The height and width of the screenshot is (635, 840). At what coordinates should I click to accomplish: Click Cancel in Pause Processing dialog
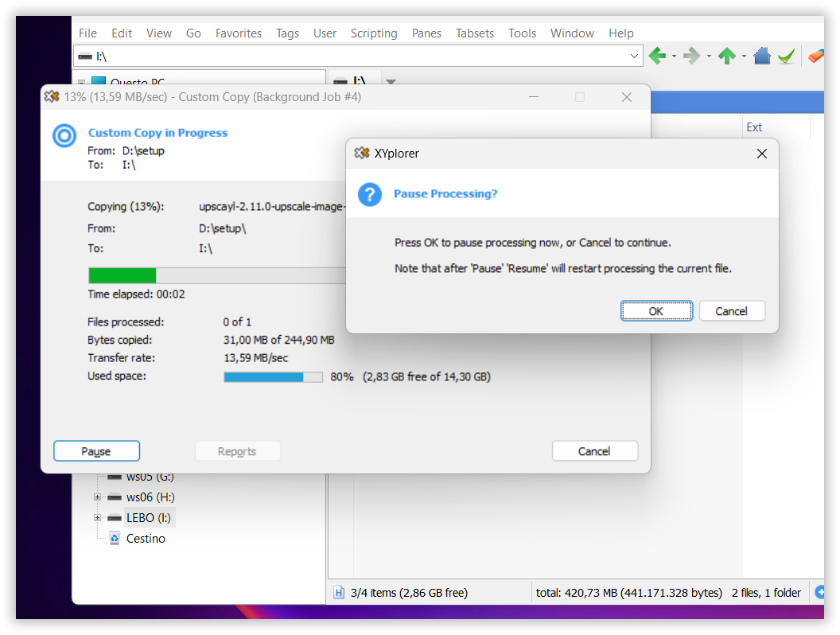click(731, 311)
